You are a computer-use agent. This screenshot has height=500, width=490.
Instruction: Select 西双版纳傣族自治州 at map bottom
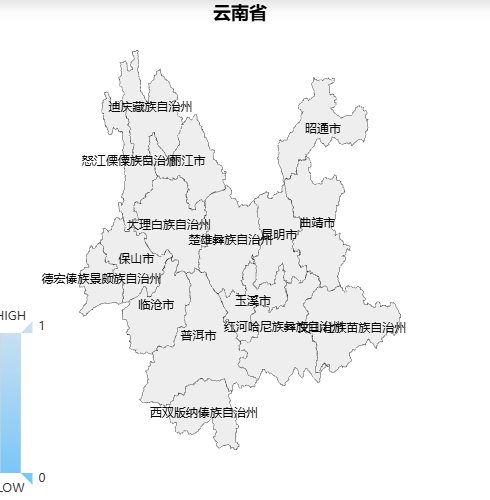[204, 413]
